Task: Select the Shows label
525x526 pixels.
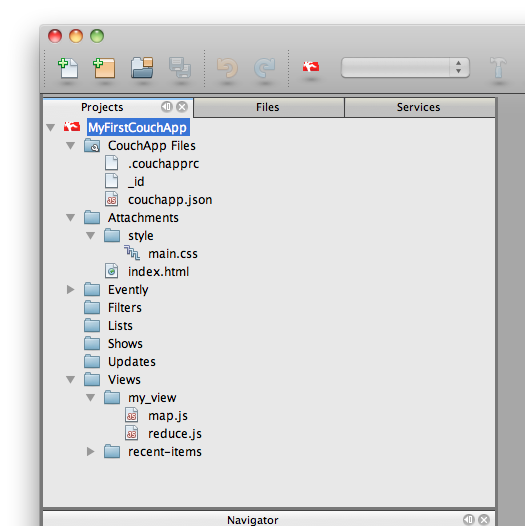Action: pyautogui.click(x=125, y=344)
